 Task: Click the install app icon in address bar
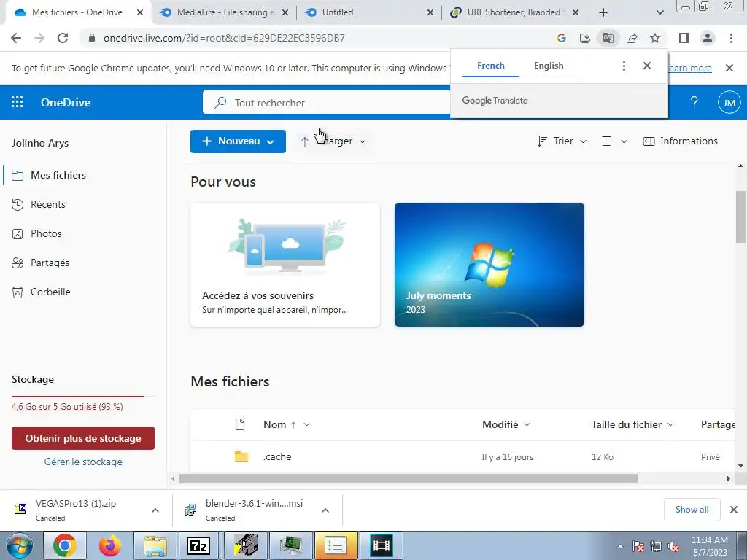[585, 38]
